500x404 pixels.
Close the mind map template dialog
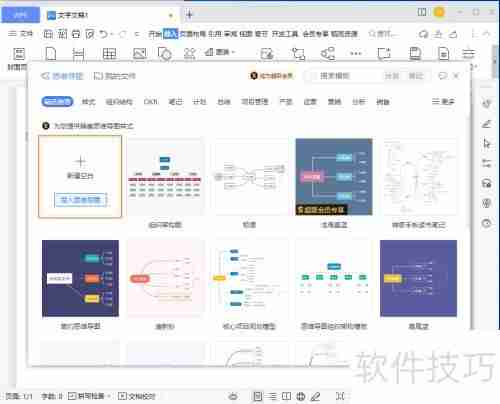click(x=457, y=76)
